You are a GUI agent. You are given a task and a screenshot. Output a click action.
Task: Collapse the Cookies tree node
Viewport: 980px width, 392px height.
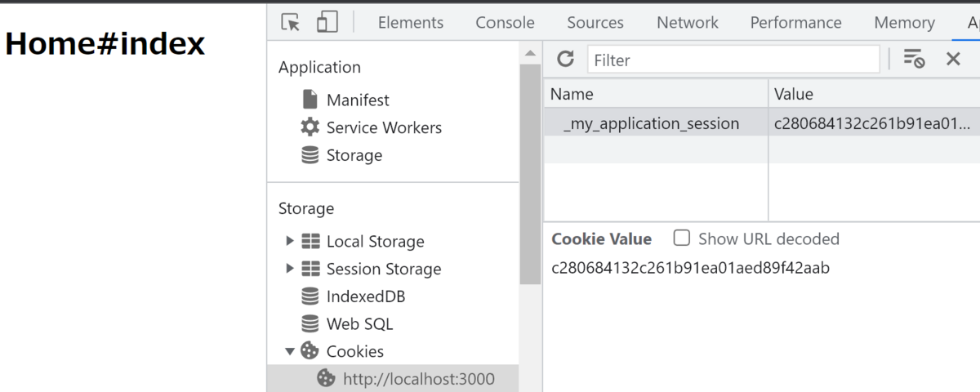tap(290, 352)
